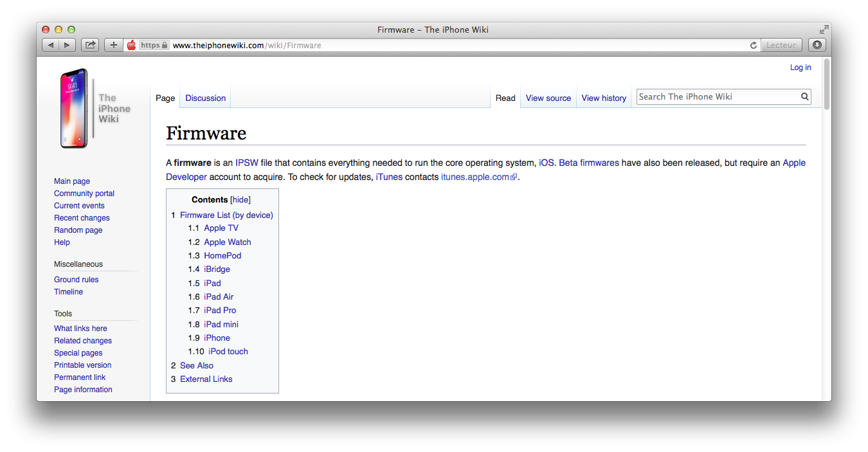Viewport: 868px width, 452px height.
Task: Reload the page with refresh icon
Action: click(754, 45)
